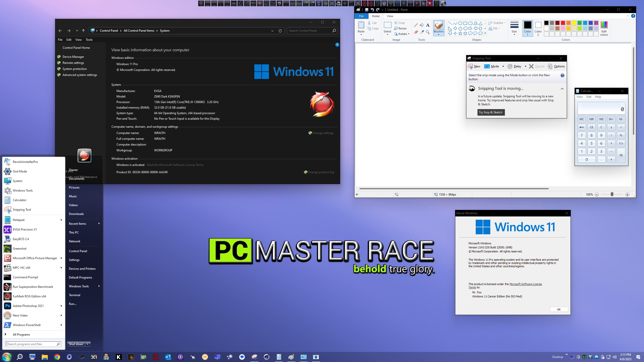Switch to the Paint View tab
Viewport: 644px width, 362px height.
point(390,16)
